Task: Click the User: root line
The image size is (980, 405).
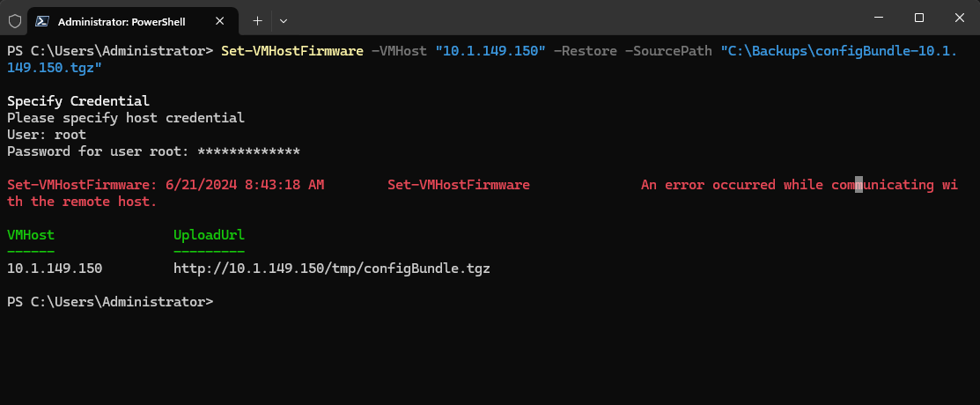Action: [47, 135]
